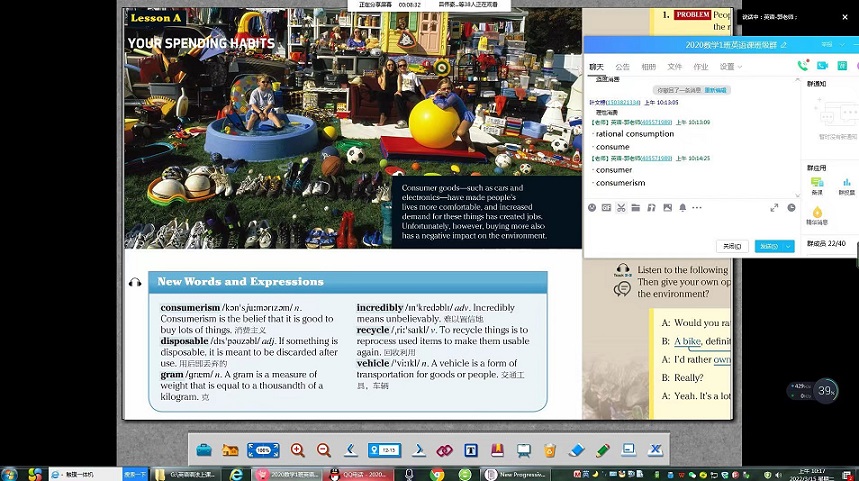The height and width of the screenshot is (481, 859).
Task: Send a file using the folder icon
Action: (x=635, y=208)
